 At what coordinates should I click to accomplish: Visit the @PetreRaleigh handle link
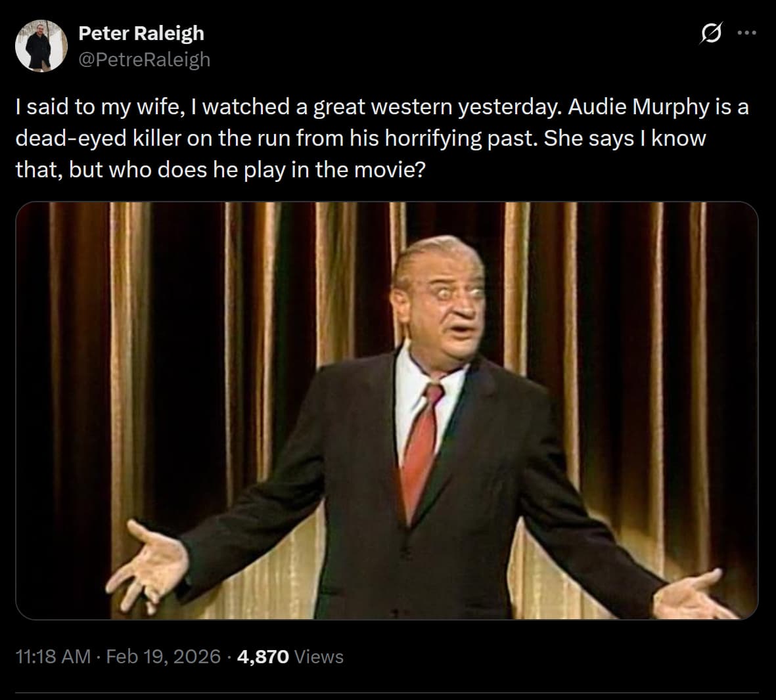(145, 59)
